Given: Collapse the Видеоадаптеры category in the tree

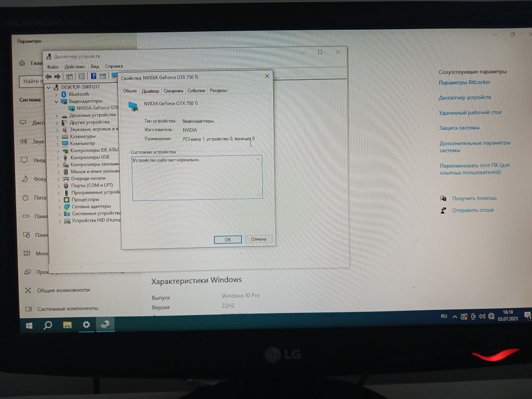Looking at the screenshot, I should tap(56, 102).
